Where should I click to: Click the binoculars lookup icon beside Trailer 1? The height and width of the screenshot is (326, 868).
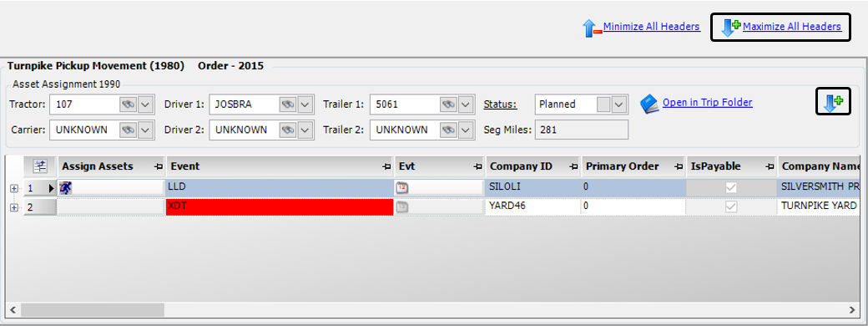click(448, 104)
